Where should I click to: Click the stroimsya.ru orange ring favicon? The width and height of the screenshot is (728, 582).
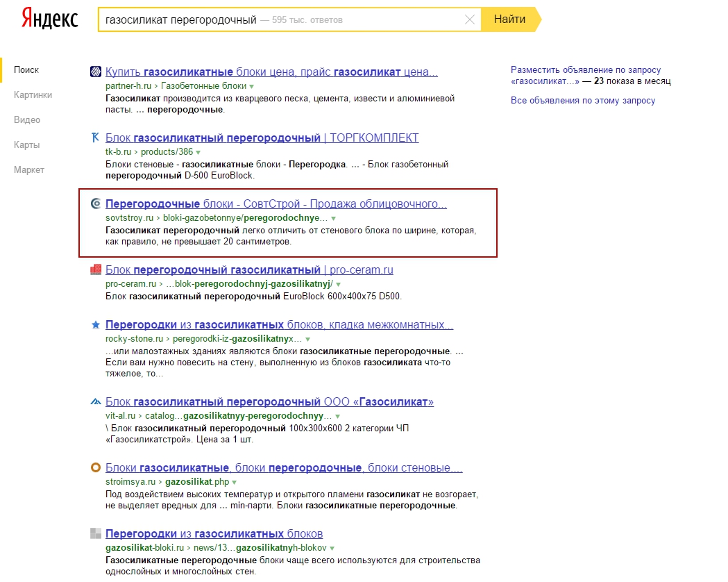pyautogui.click(x=96, y=467)
